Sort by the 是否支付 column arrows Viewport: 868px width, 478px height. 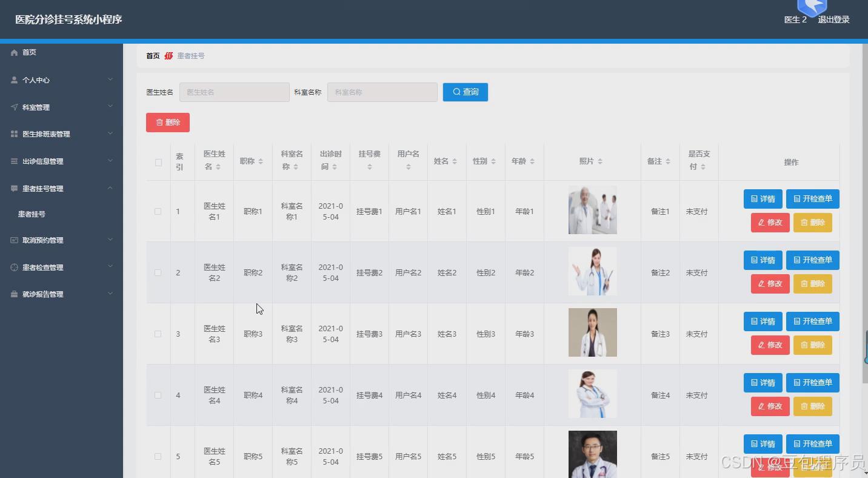pos(703,167)
